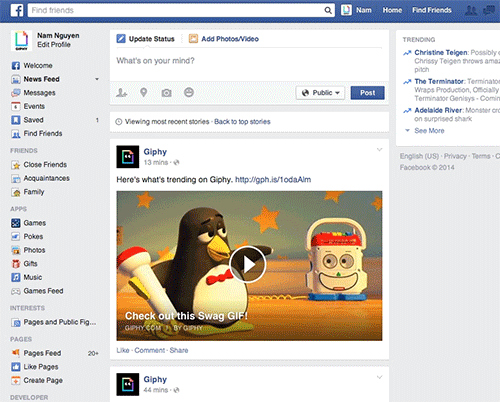Image resolution: width=500 pixels, height=402 pixels.
Task: Click the Saved bookmark icon
Action: [x=16, y=120]
